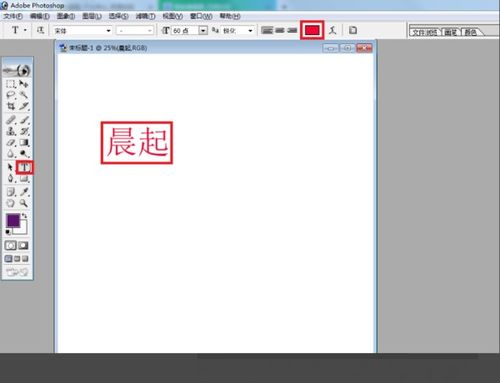The image size is (500, 383).
Task: Select the Hand tool
Action: tap(11, 203)
